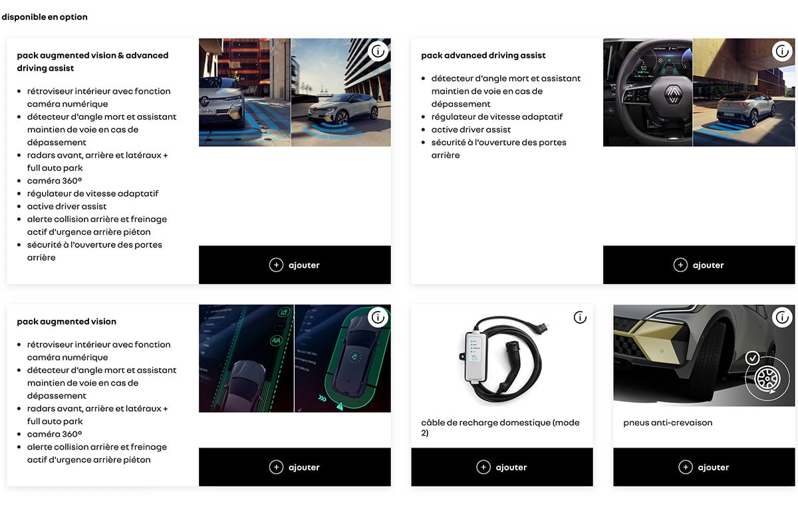
Task: Click the disponible en option heading
Action: [45, 17]
